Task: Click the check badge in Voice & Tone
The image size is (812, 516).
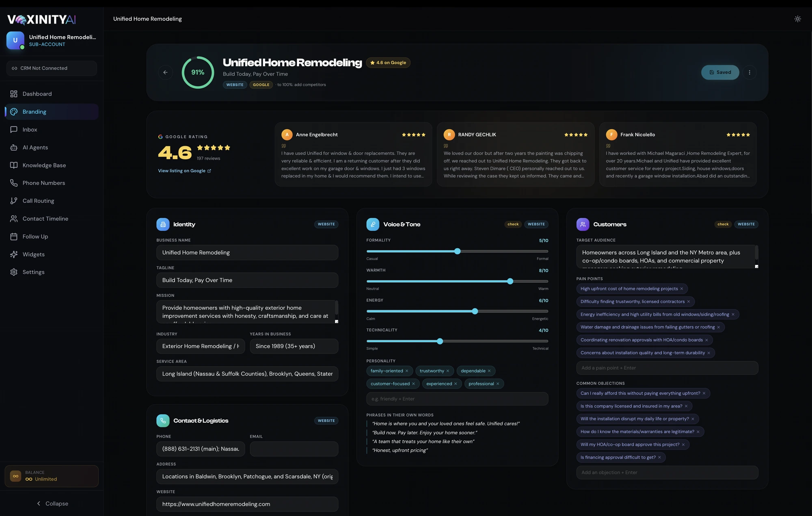Action: (513, 224)
